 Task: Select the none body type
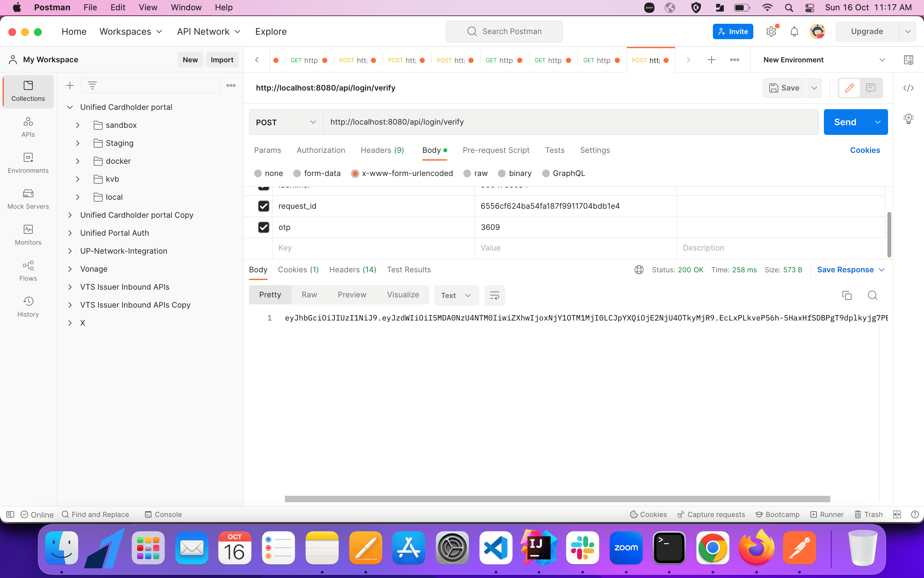click(x=269, y=173)
